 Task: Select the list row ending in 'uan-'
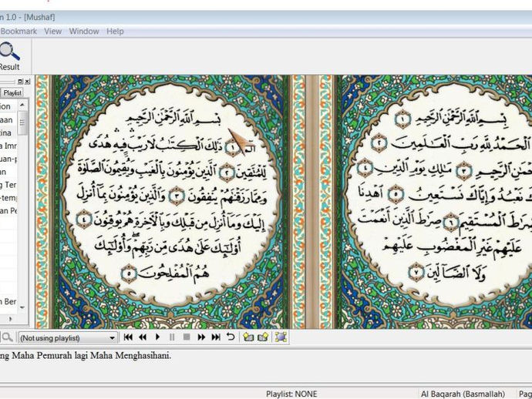8,159
